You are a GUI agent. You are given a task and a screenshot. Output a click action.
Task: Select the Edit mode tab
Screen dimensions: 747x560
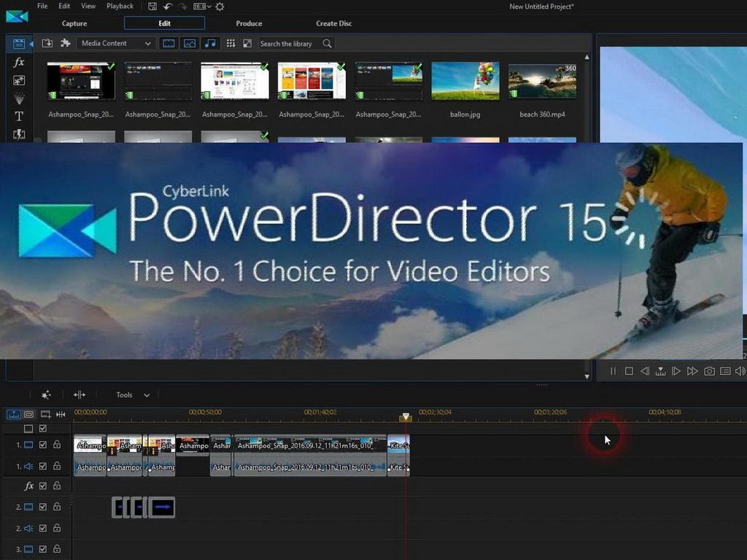pyautogui.click(x=164, y=23)
